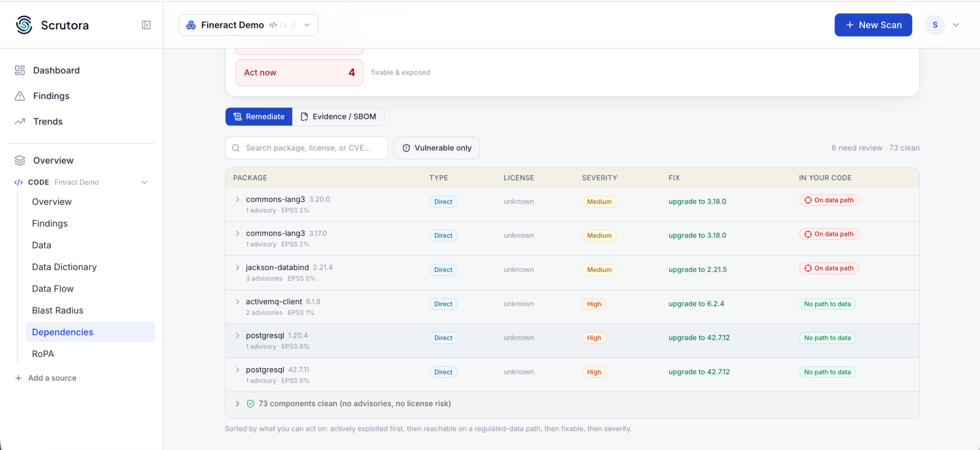The height and width of the screenshot is (450, 980).
Task: Click the Scrutora spiral logo
Action: point(24,25)
